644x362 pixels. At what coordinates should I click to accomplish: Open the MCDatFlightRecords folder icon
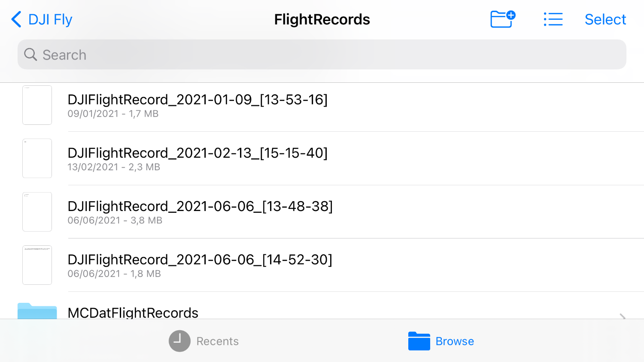37,311
